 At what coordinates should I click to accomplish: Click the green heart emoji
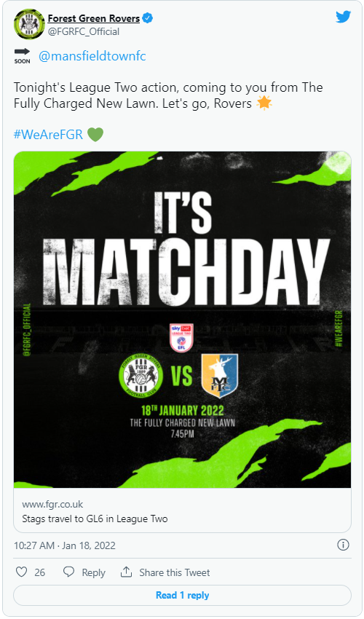click(x=95, y=134)
